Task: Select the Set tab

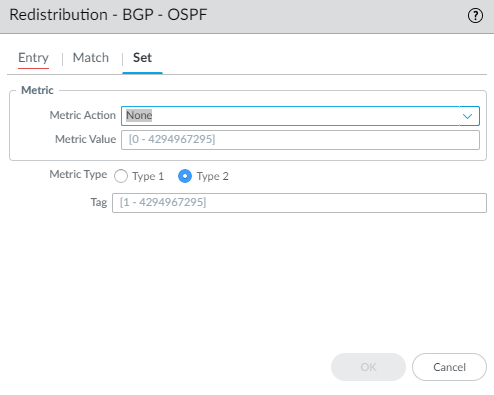Action: pos(142,58)
